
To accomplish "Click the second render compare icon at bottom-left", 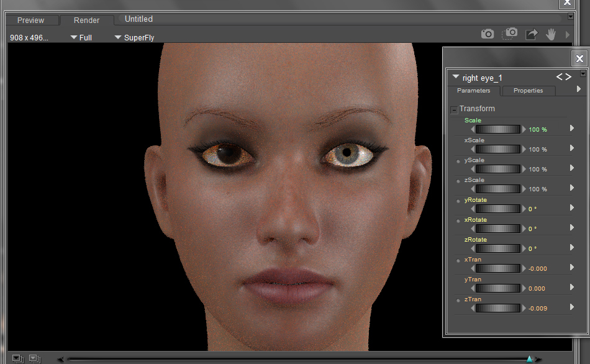I will (35, 358).
